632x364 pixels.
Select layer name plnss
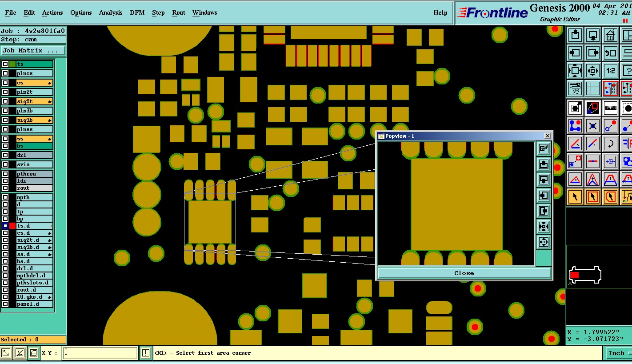35,129
